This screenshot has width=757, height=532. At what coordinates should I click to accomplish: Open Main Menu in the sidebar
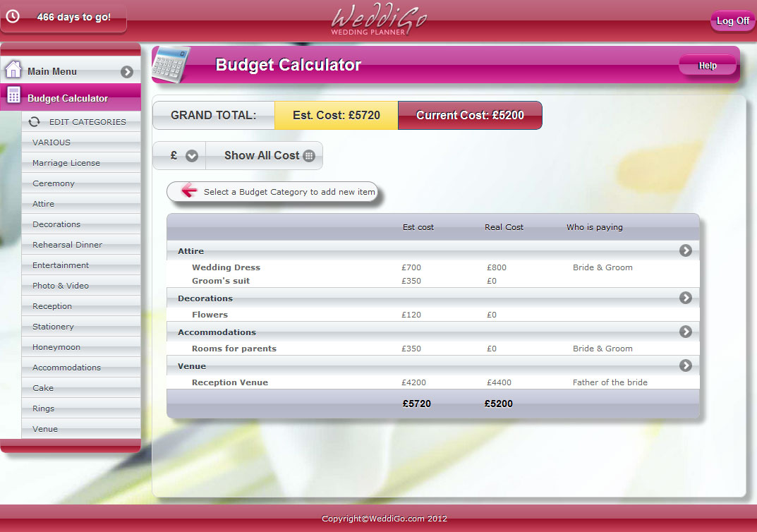[x=71, y=71]
